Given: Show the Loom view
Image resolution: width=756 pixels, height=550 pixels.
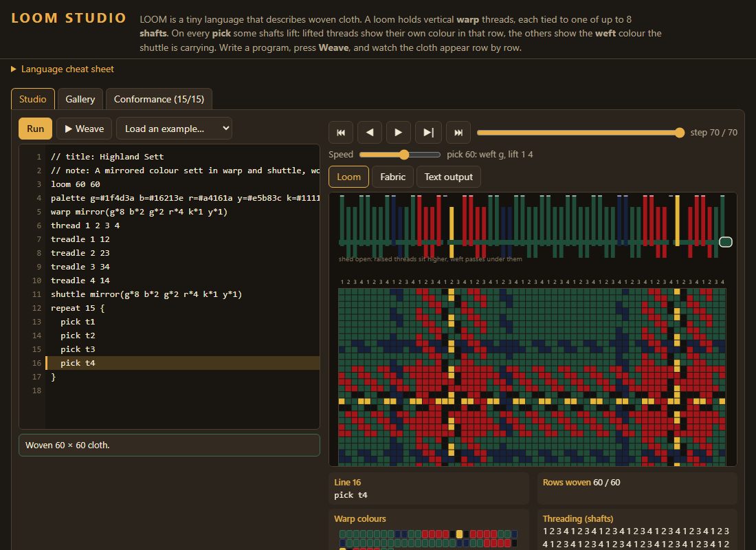Looking at the screenshot, I should [x=348, y=177].
